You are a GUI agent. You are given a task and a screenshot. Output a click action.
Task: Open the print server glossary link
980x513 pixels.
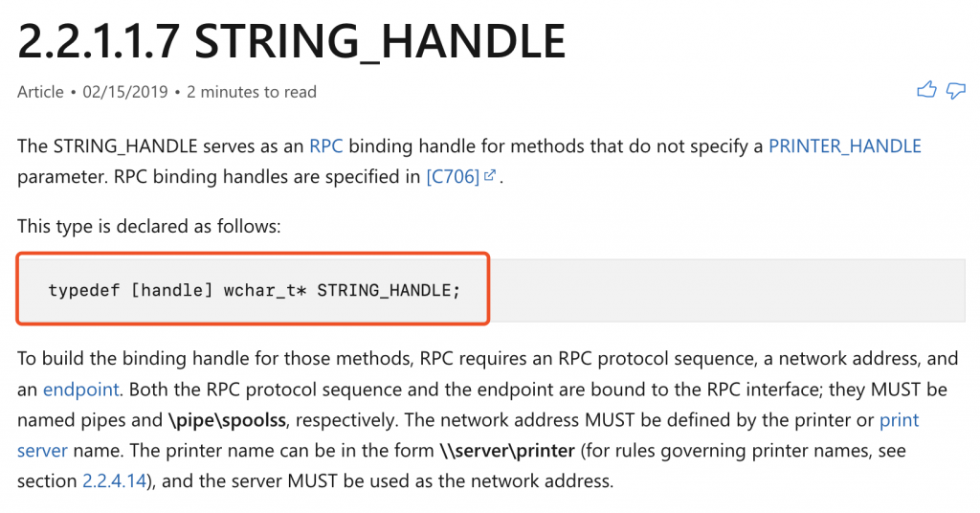[899, 420]
